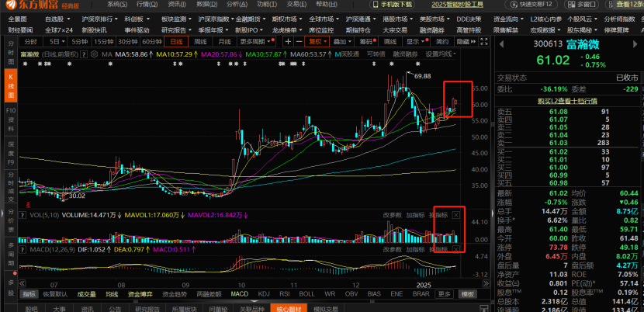Jump to earliest chart data with left double-arrow
The height and width of the screenshot is (312, 644).
pos(23,283)
